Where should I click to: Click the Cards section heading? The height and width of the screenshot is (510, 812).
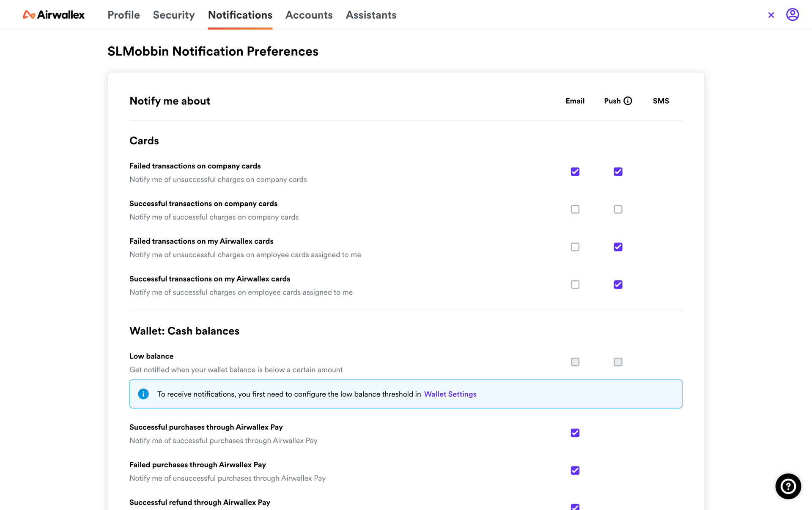[x=144, y=141]
